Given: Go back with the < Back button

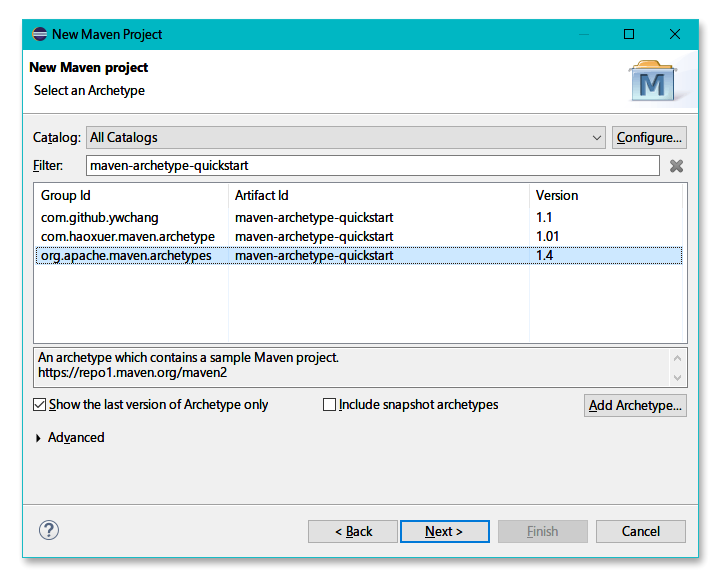Looking at the screenshot, I should [x=353, y=532].
